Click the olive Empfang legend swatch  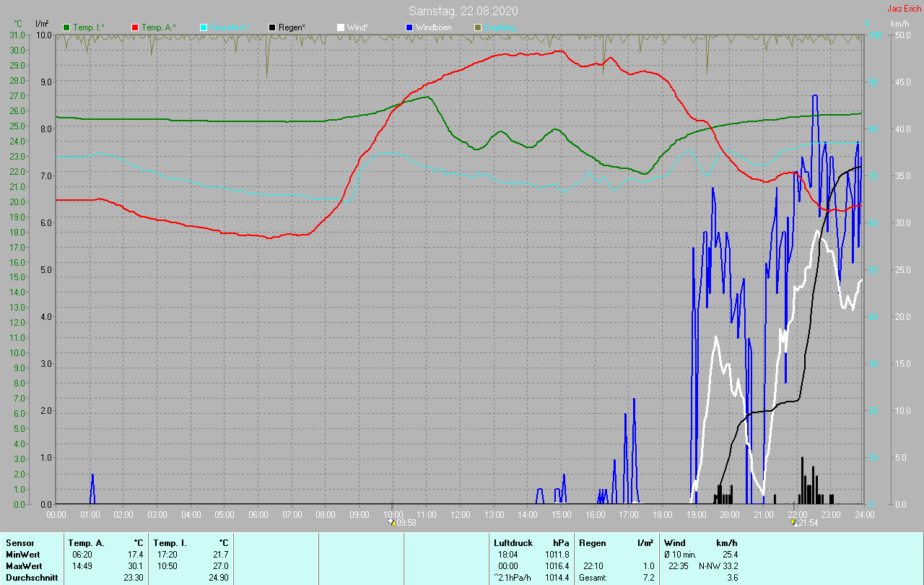(x=477, y=27)
